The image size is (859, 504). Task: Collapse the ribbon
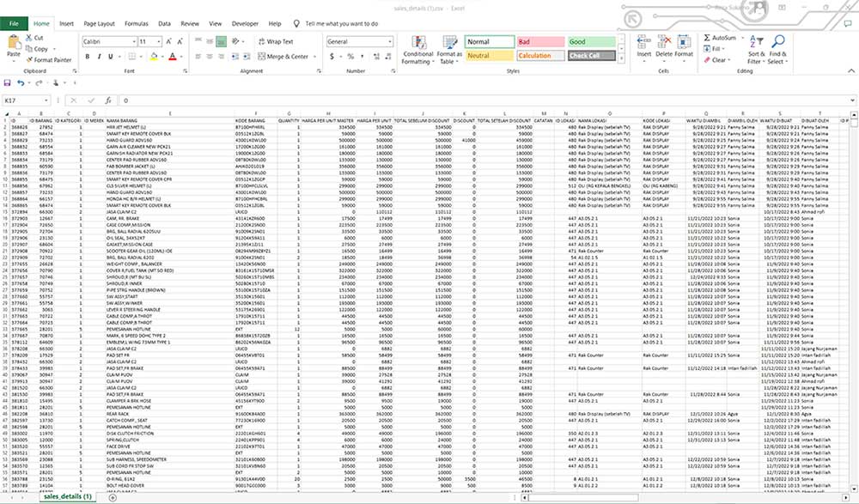tap(850, 70)
